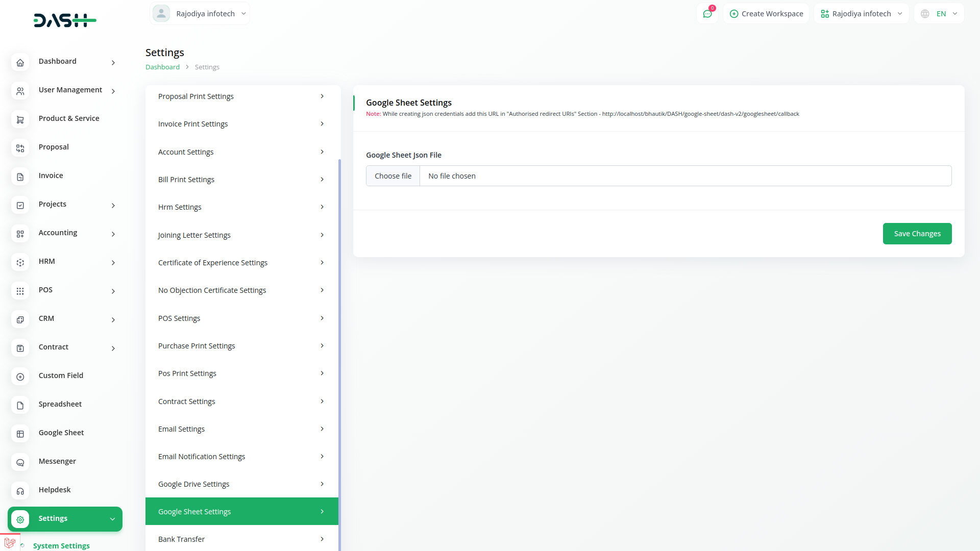
Task: Click the Spreadsheet sidebar icon
Action: (20, 406)
